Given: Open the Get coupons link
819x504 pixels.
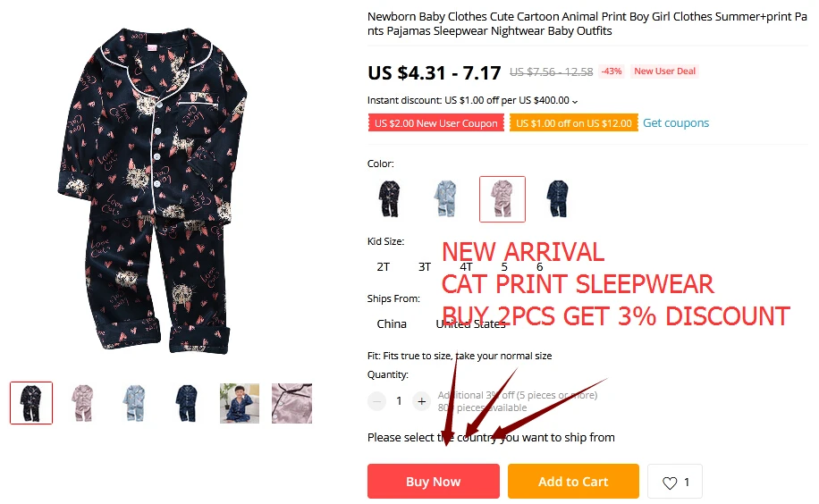Looking at the screenshot, I should (676, 122).
